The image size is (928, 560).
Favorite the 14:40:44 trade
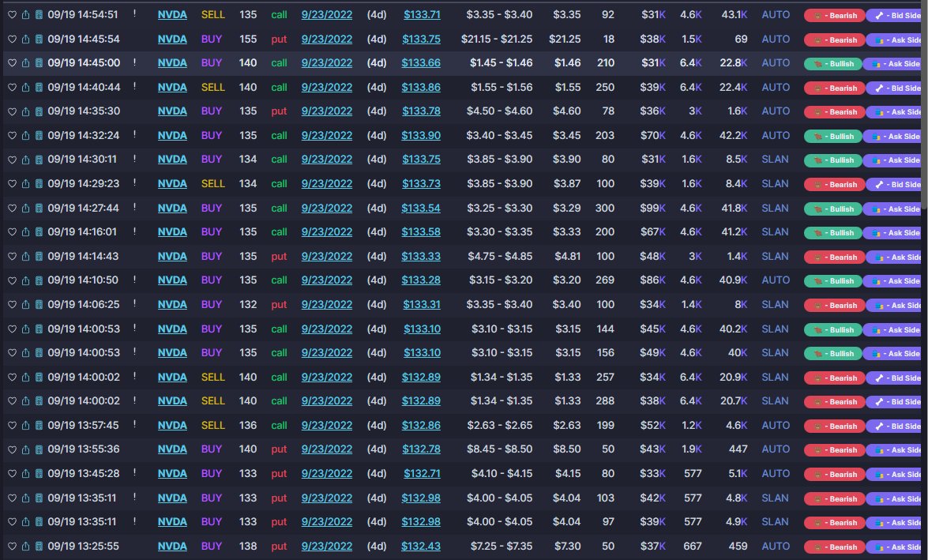(x=12, y=87)
